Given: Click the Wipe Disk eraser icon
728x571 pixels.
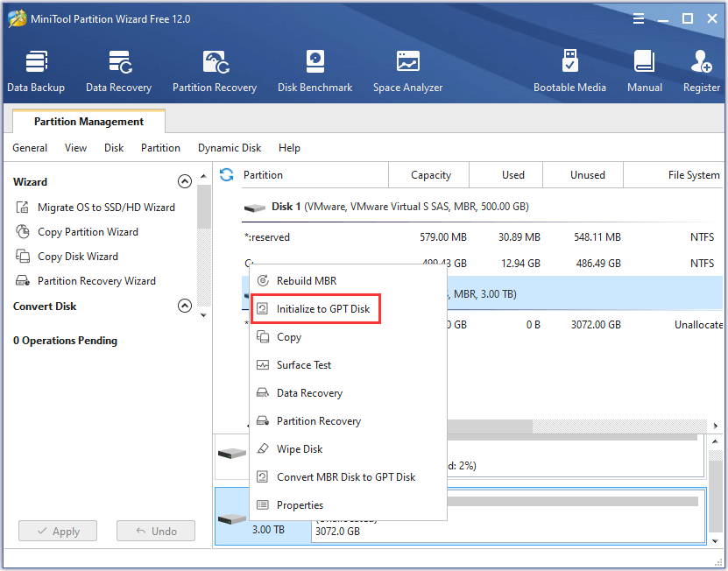Looking at the screenshot, I should click(x=263, y=449).
